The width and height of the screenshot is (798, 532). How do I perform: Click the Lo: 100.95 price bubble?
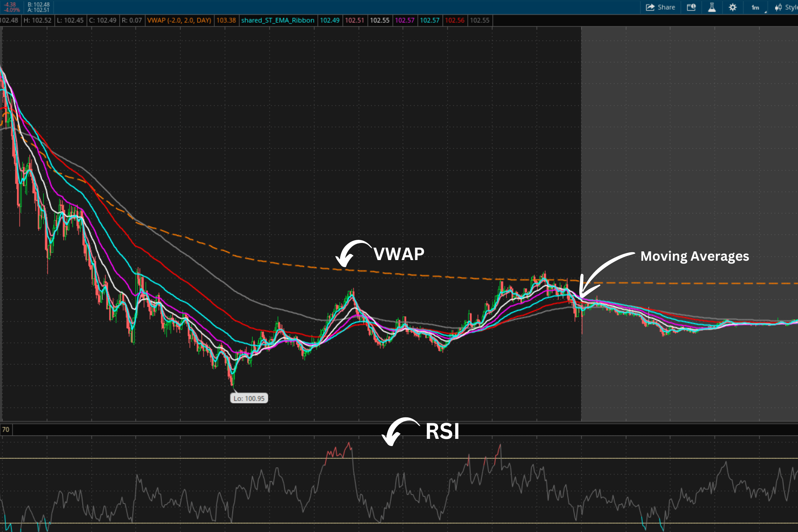point(249,398)
